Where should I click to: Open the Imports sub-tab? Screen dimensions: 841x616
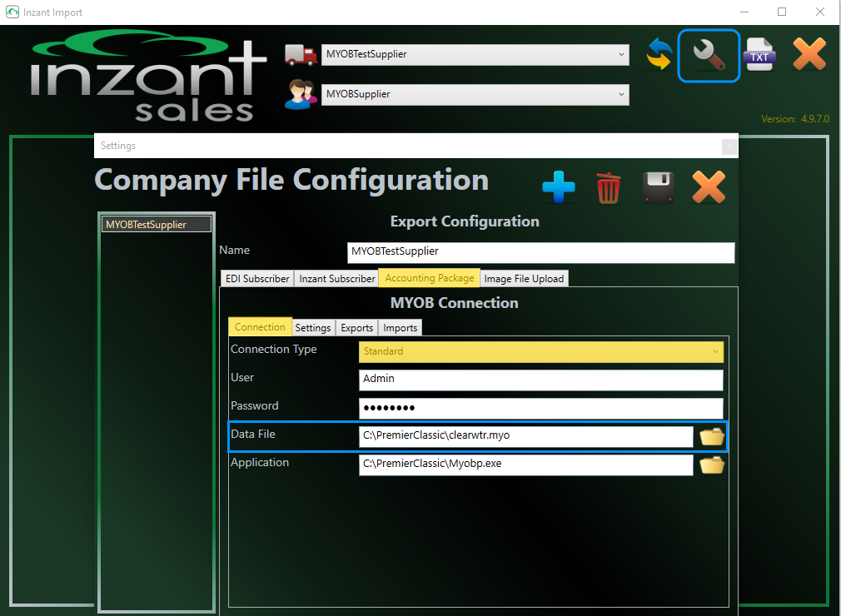pyautogui.click(x=401, y=328)
